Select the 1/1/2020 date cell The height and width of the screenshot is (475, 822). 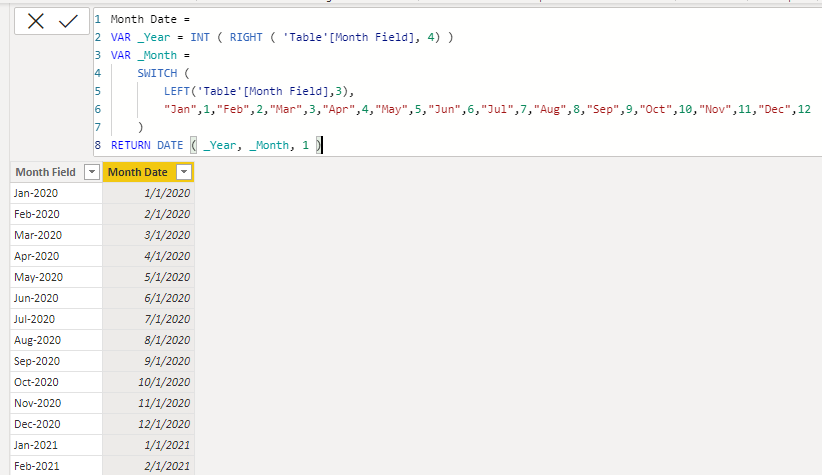point(148,193)
